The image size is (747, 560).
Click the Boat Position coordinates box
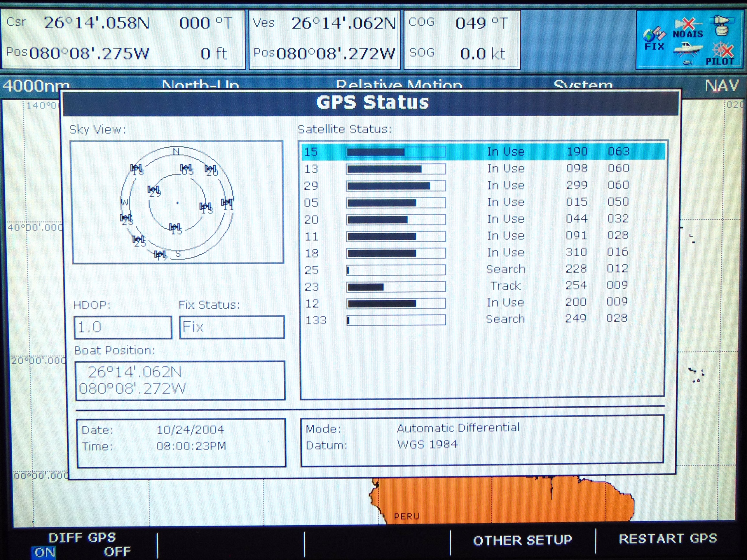180,380
